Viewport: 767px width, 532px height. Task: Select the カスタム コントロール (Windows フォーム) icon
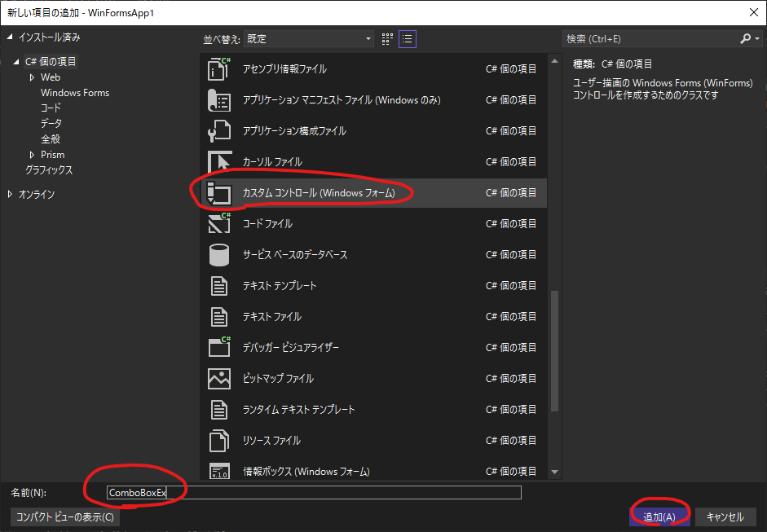click(219, 193)
